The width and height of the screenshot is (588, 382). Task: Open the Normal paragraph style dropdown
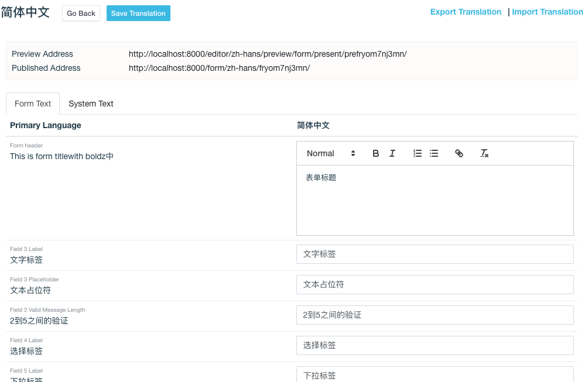(x=329, y=153)
